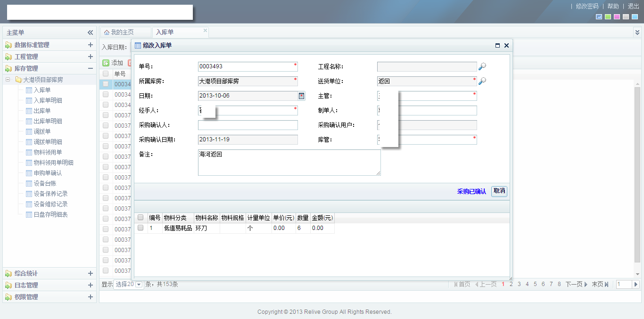
Task: Collapse the 主菜单 sidebar with double-arrow icon
Action: (x=90, y=33)
